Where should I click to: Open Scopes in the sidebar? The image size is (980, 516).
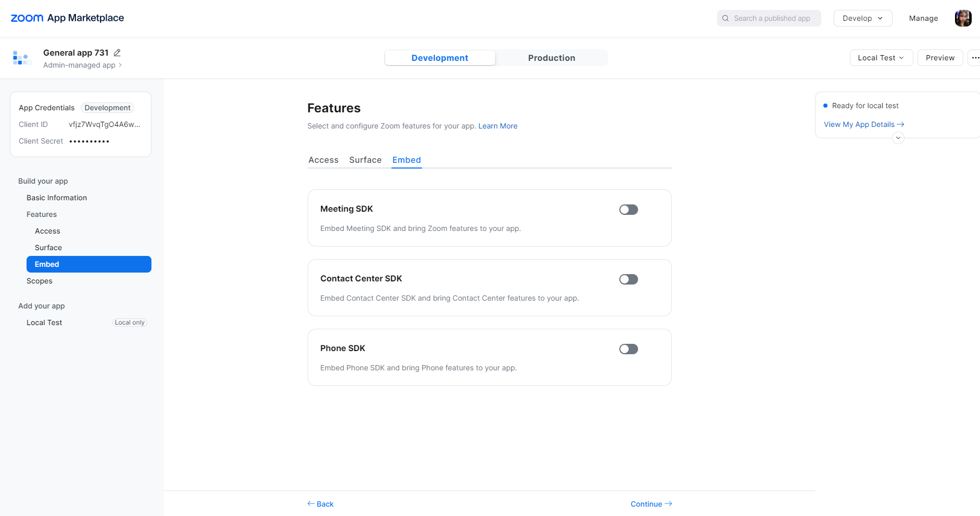pyautogui.click(x=40, y=281)
